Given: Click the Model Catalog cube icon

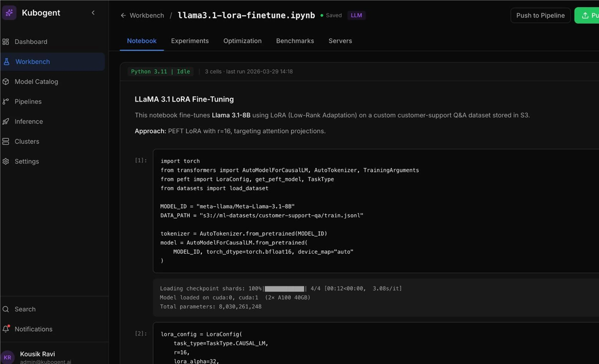Looking at the screenshot, I should (x=6, y=81).
